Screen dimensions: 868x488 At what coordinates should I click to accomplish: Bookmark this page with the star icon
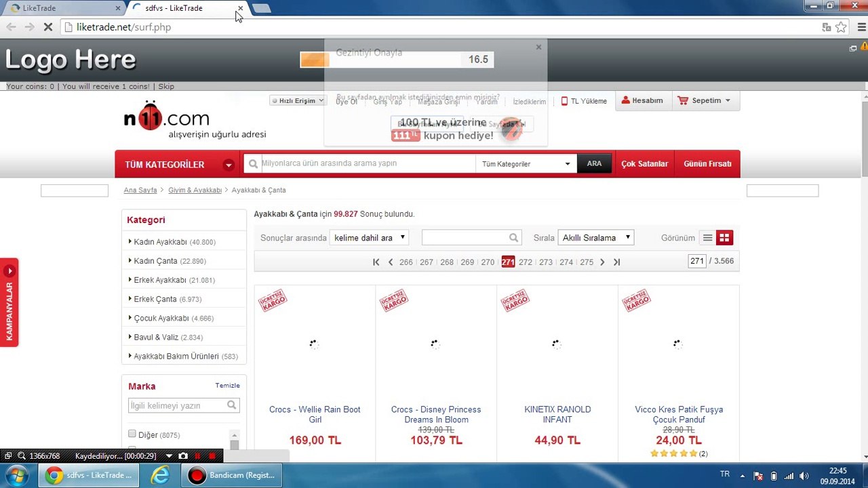pyautogui.click(x=841, y=27)
